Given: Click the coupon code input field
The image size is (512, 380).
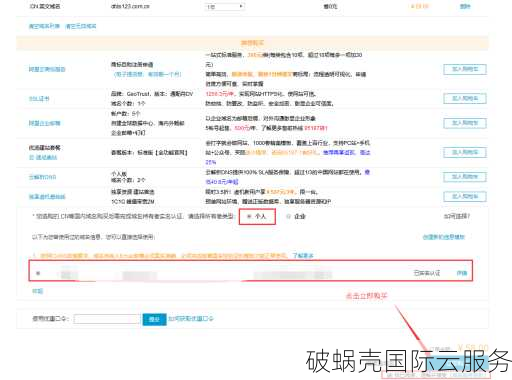Looking at the screenshot, I should pos(107,319).
